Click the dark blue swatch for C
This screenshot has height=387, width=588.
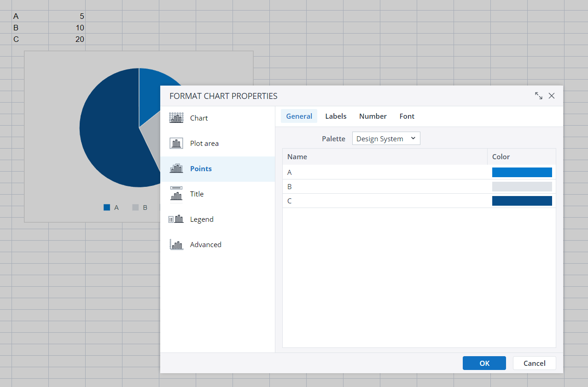[x=522, y=201]
